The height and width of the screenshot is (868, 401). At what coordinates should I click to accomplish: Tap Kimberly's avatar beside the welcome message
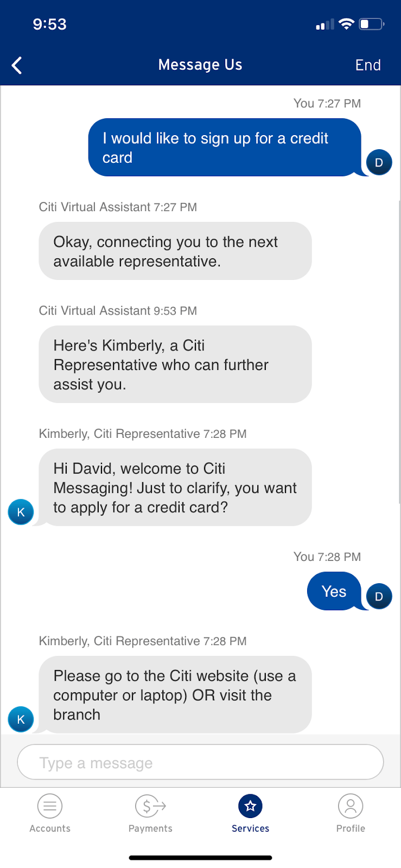click(21, 512)
